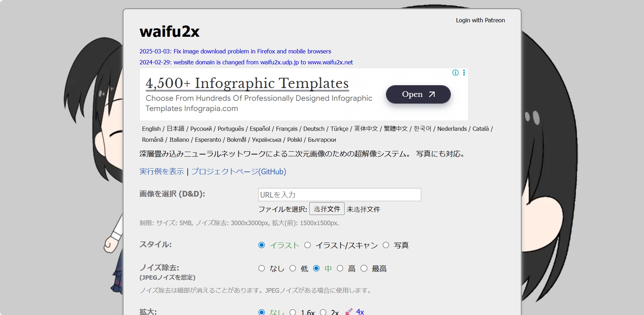Screen dimensions: 644x315
Task: Switch language to Українська
Action: [x=267, y=140]
